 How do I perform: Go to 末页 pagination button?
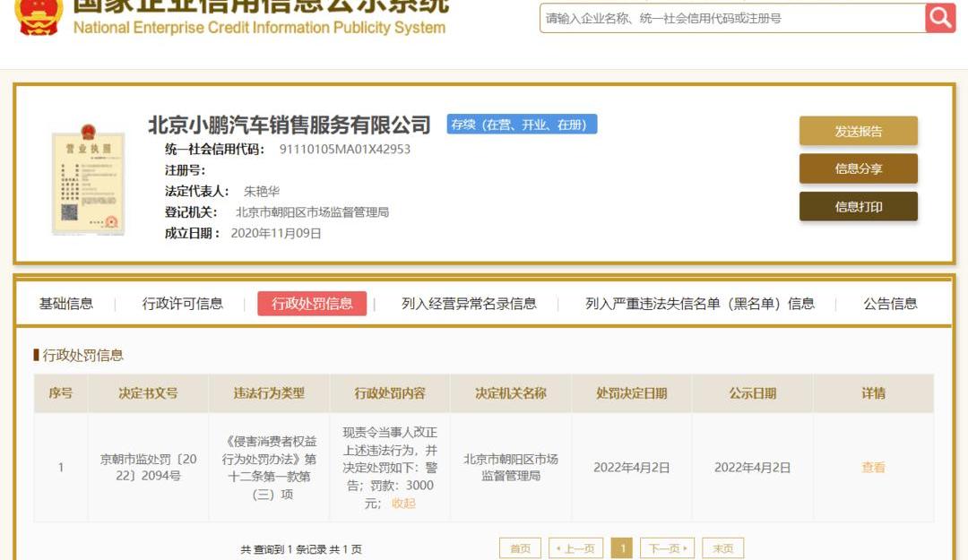(723, 548)
